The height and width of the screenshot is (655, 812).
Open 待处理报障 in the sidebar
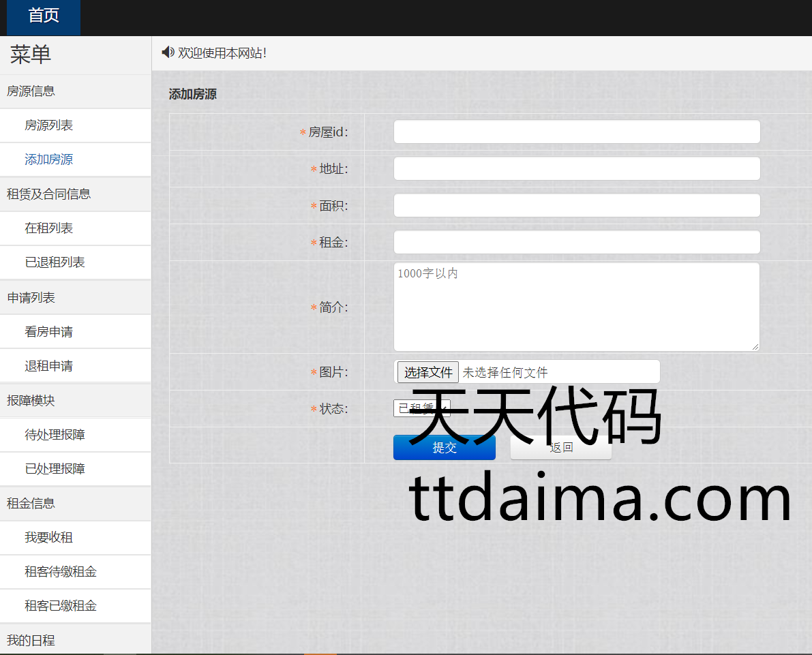[55, 435]
